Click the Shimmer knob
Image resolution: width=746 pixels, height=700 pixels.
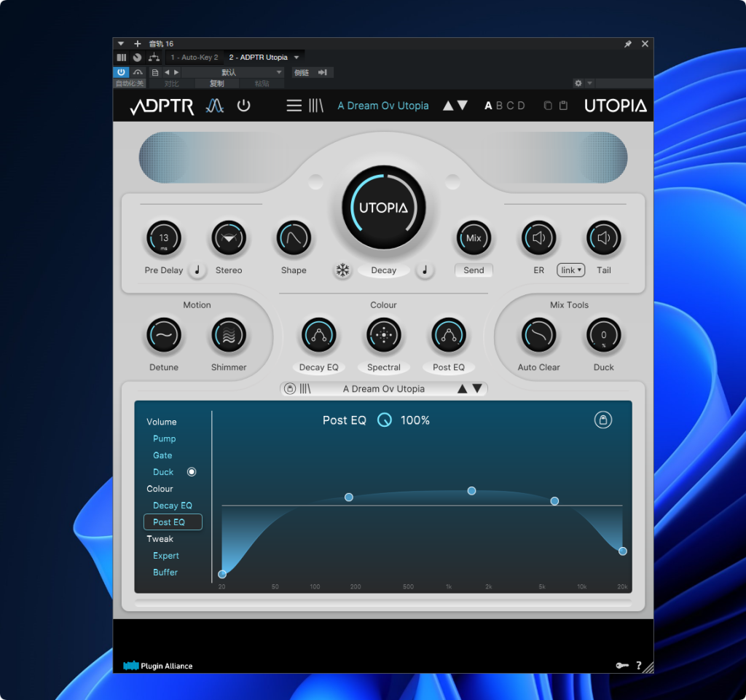click(x=229, y=335)
